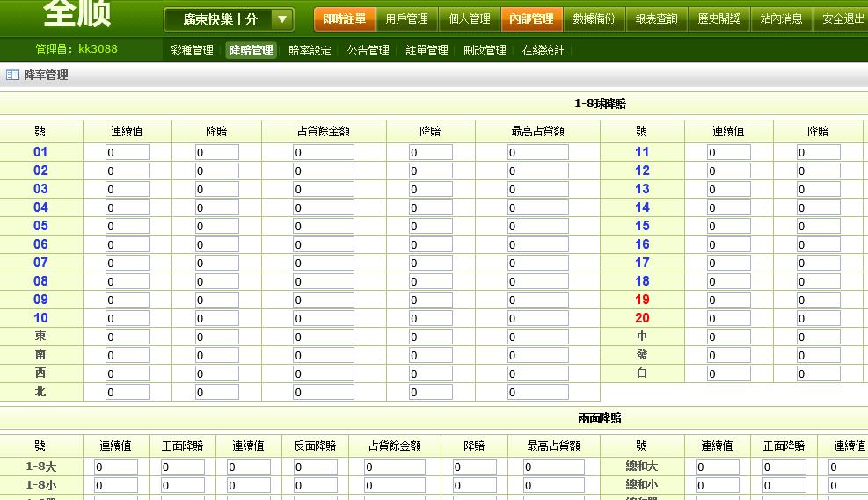868x500 pixels.
Task: Select the 內部管理 tab
Action: coord(531,18)
